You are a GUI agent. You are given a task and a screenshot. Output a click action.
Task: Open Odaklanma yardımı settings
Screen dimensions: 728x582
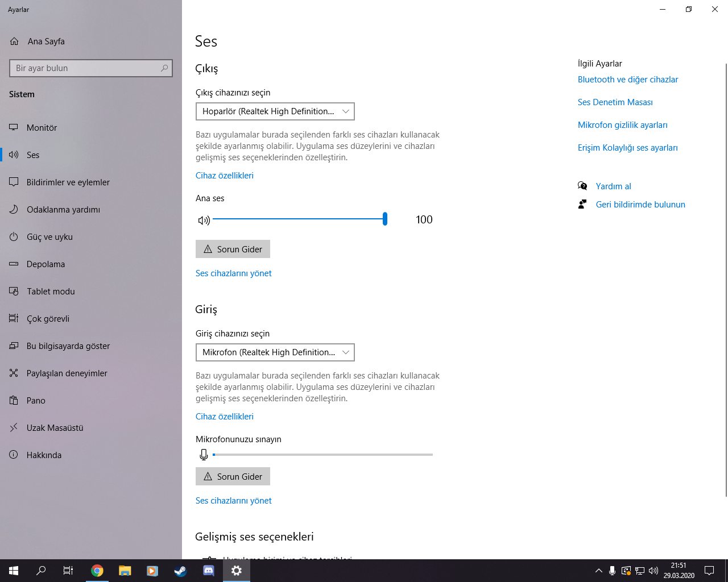[x=91, y=210]
